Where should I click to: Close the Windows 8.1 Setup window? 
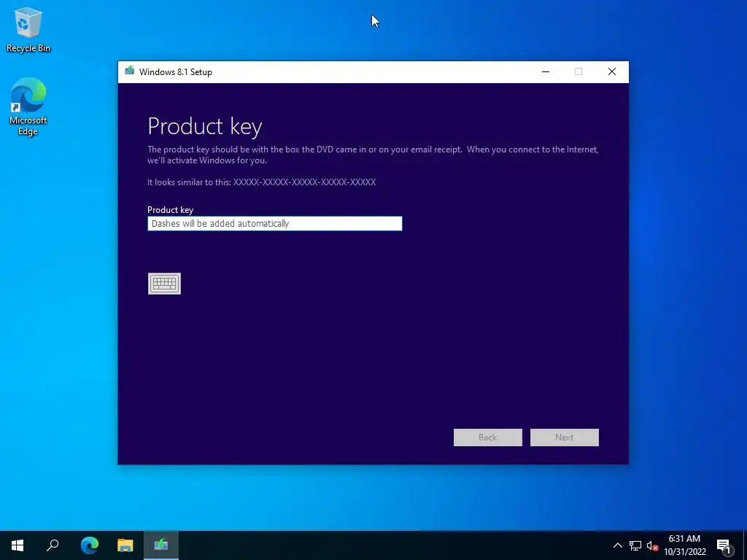coord(612,72)
